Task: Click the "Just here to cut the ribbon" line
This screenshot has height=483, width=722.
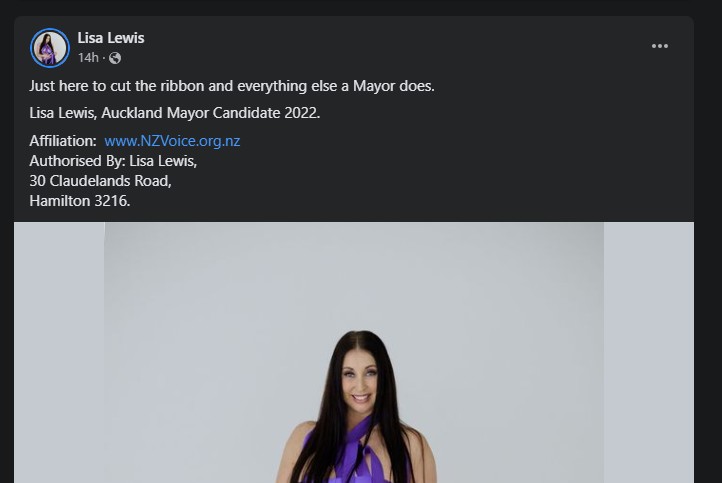Action: tap(232, 86)
